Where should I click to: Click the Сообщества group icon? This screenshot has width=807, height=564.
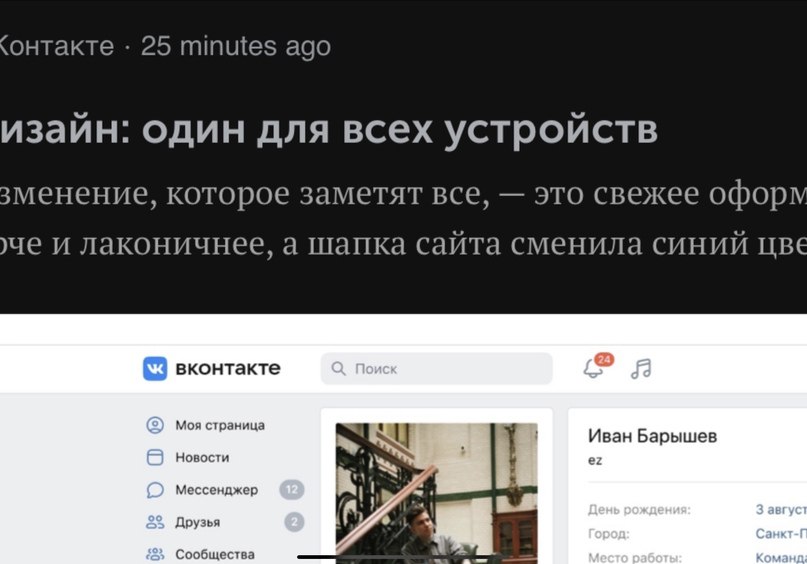(x=155, y=554)
